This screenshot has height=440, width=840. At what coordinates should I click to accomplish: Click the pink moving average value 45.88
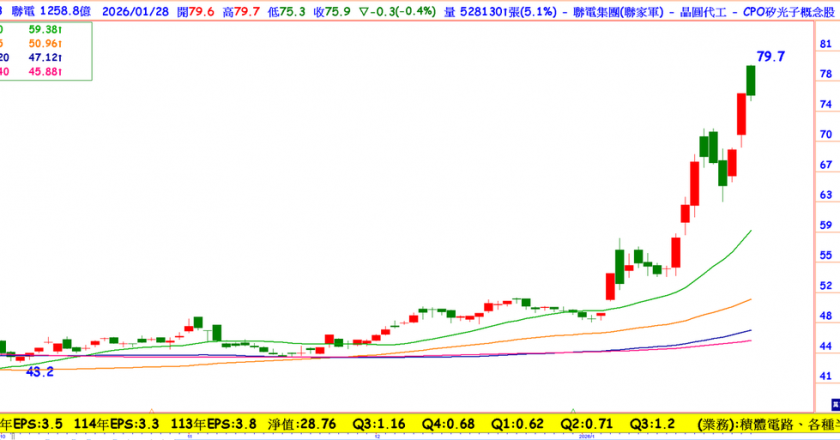click(45, 71)
